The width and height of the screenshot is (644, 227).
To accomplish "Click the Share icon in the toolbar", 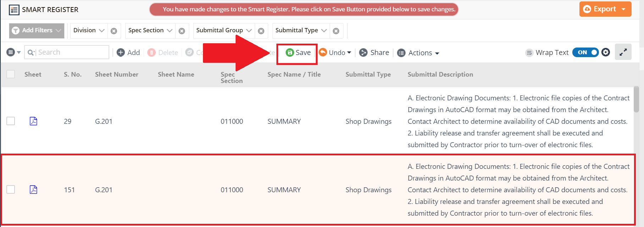I will (x=363, y=53).
